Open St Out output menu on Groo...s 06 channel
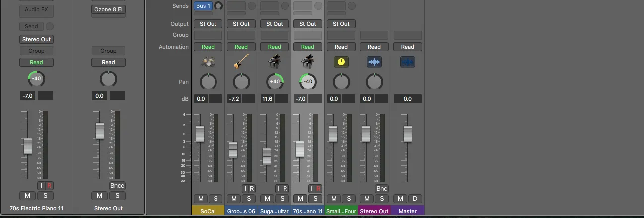The height and width of the screenshot is (218, 644). pyautogui.click(x=241, y=24)
